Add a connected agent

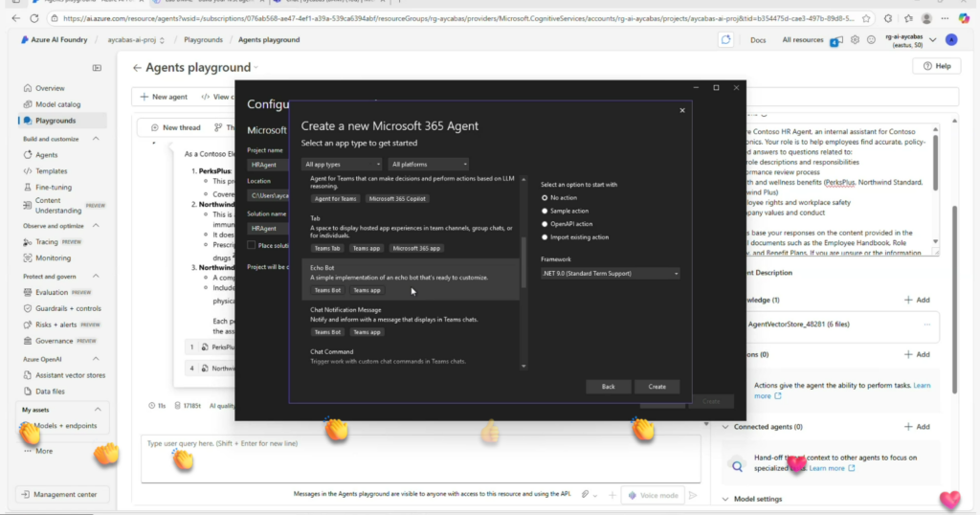pyautogui.click(x=917, y=427)
